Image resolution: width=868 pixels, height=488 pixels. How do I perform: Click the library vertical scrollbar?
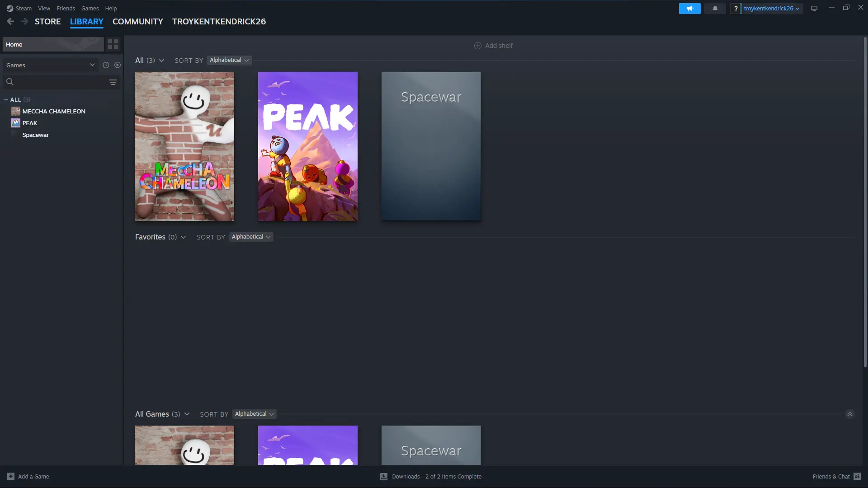tap(865, 202)
